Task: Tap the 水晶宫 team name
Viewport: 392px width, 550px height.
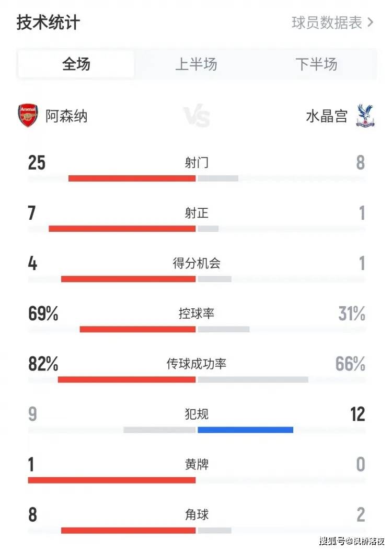Action: coord(327,116)
